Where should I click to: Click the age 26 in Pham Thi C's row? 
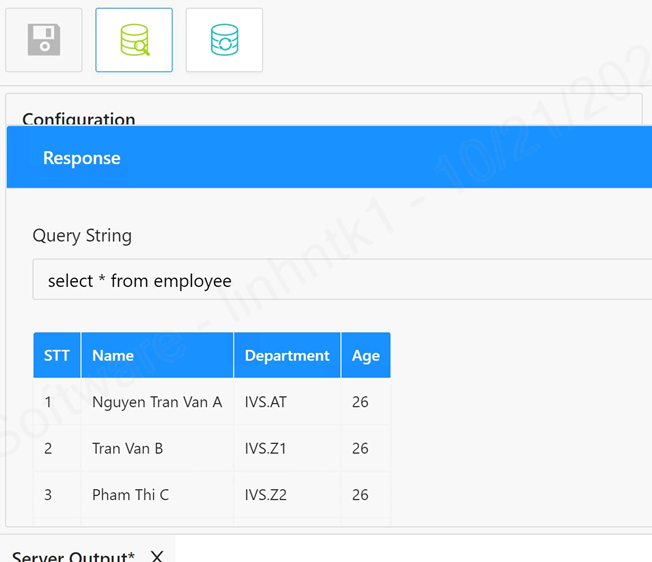(366, 495)
